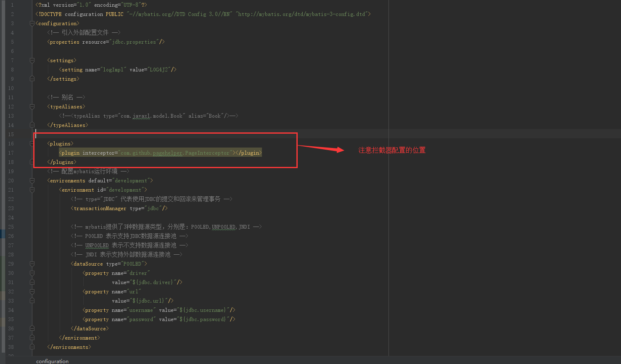Click the closing plugin tag on line 17

248,153
